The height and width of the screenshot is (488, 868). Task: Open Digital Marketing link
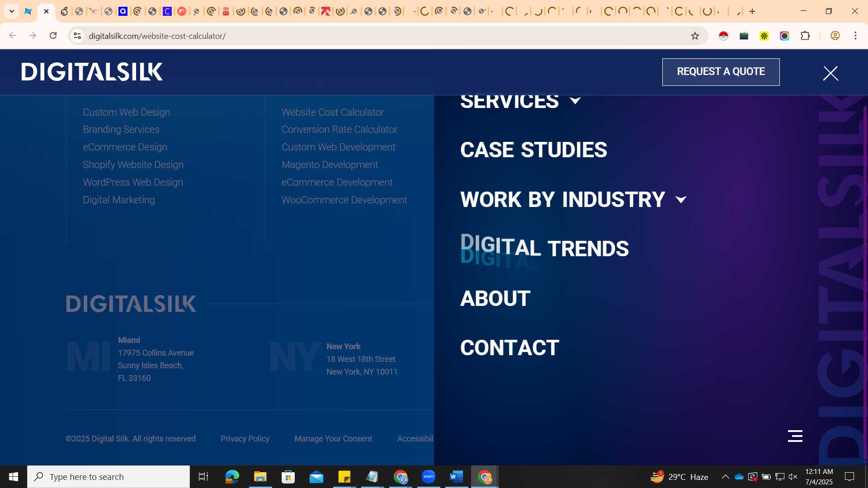(x=118, y=200)
